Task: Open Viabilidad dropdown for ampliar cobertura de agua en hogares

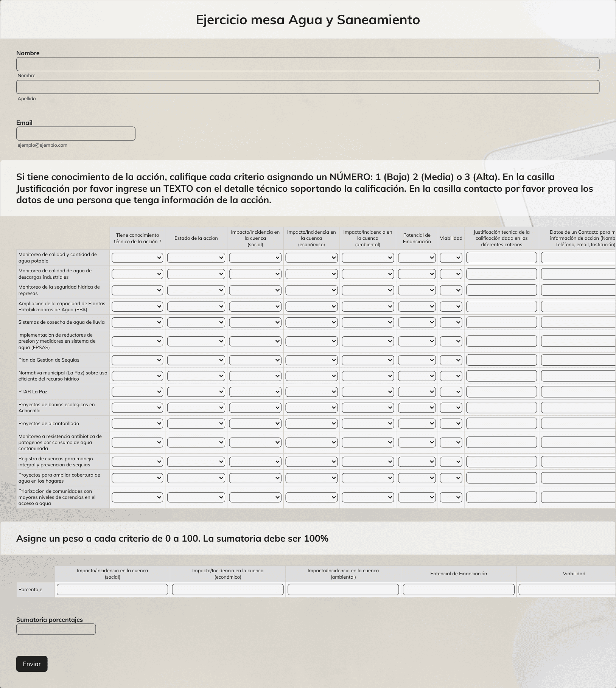Action: tap(451, 478)
